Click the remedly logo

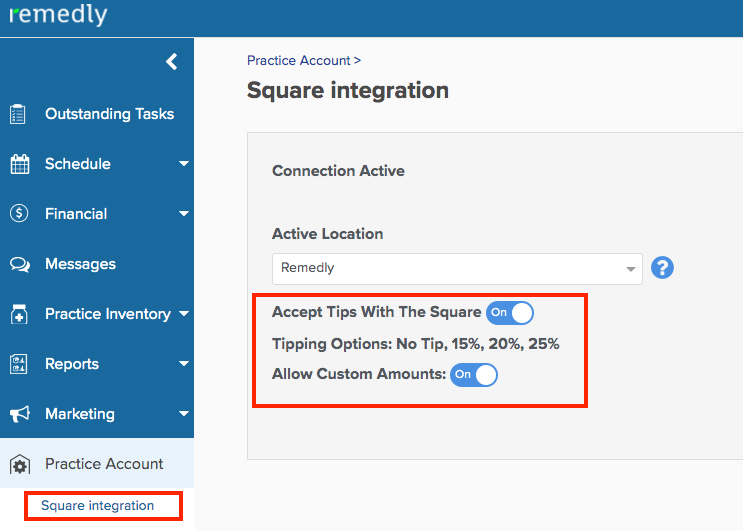click(x=58, y=15)
